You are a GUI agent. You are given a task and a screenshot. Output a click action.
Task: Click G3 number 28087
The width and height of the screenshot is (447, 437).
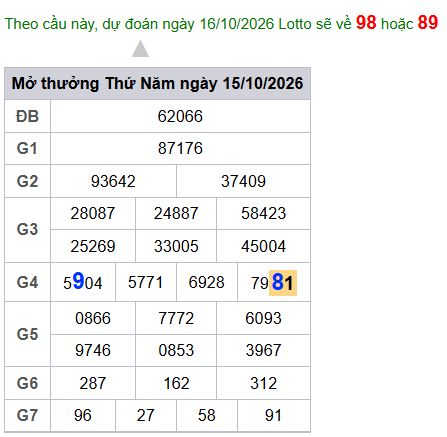coord(93,213)
